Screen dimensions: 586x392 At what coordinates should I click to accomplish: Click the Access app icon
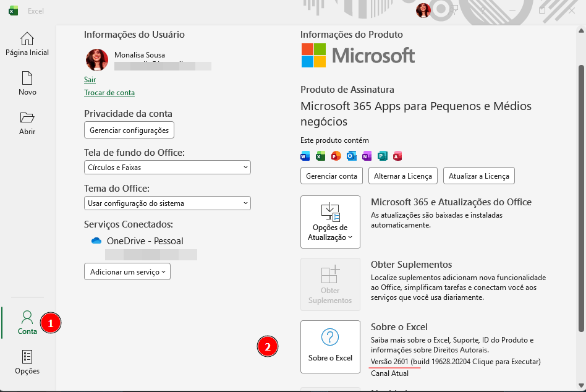click(397, 156)
